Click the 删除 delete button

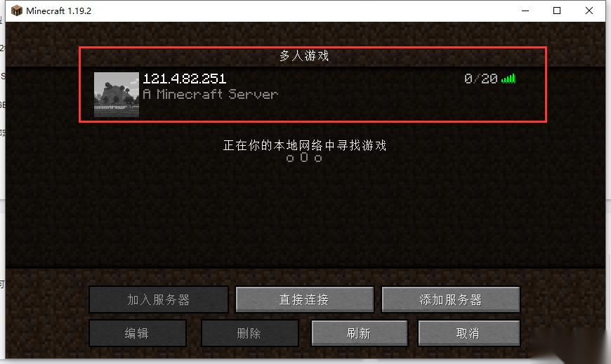click(250, 333)
